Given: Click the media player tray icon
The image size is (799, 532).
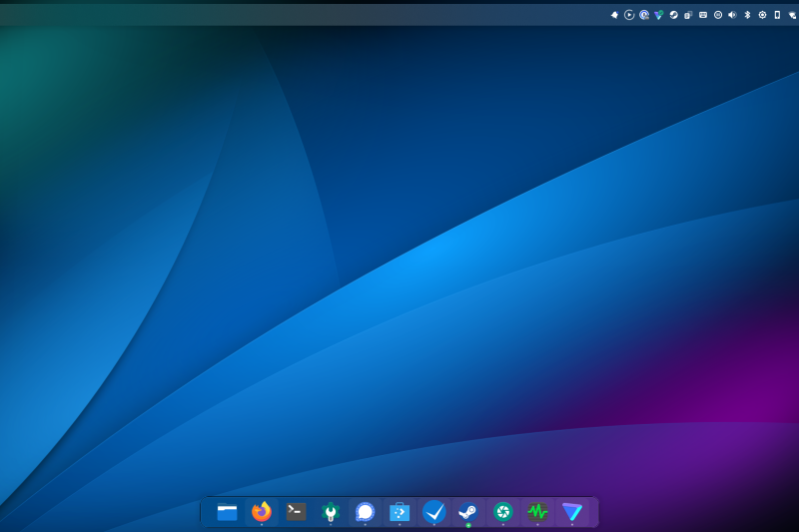Looking at the screenshot, I should (629, 15).
